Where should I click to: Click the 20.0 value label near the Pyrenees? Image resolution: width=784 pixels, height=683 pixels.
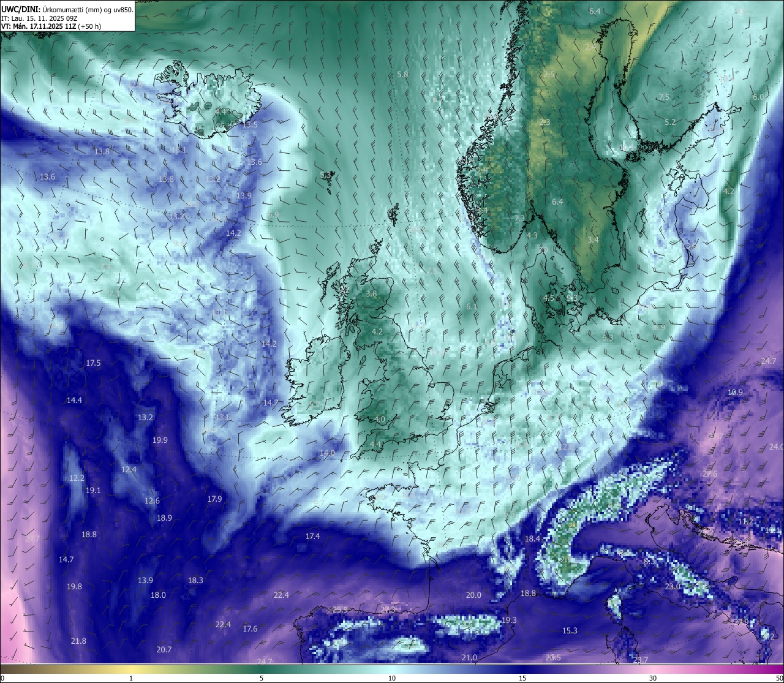[473, 595]
